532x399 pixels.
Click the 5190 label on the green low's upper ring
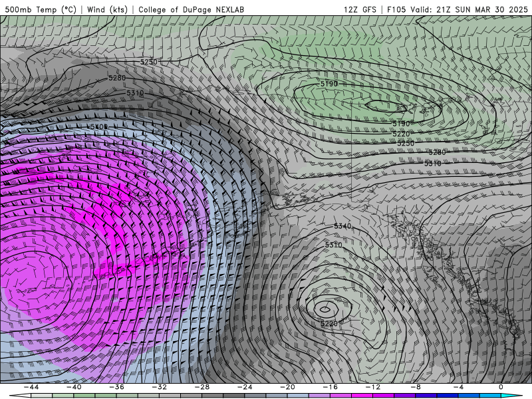[329, 84]
